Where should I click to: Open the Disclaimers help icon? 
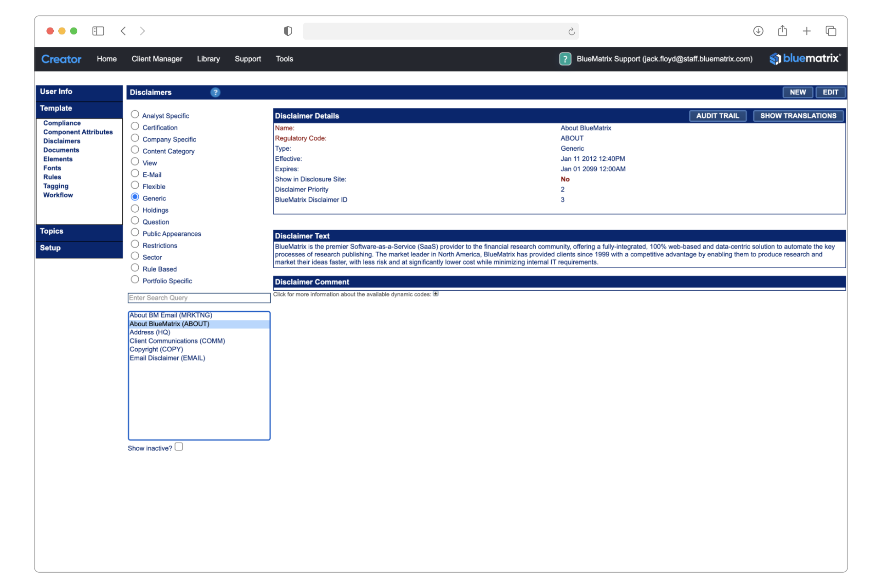(x=215, y=92)
